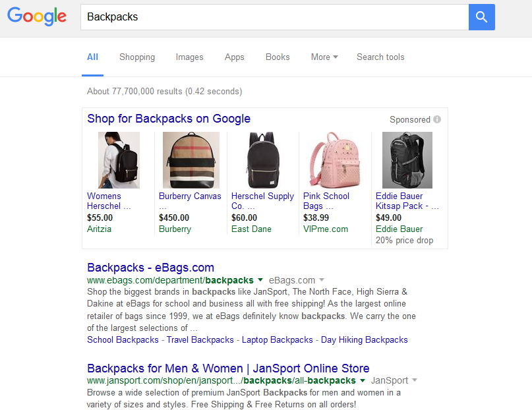Click the $450.00 price

pyautogui.click(x=174, y=218)
